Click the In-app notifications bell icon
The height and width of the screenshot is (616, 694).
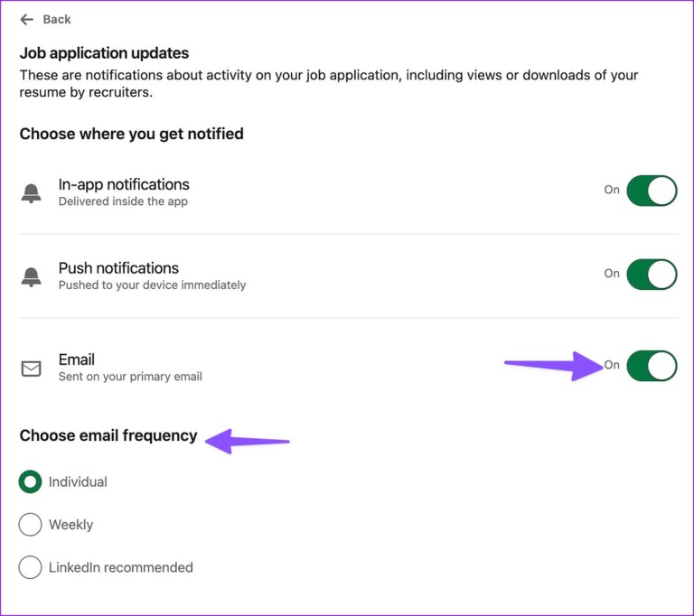pos(31,192)
